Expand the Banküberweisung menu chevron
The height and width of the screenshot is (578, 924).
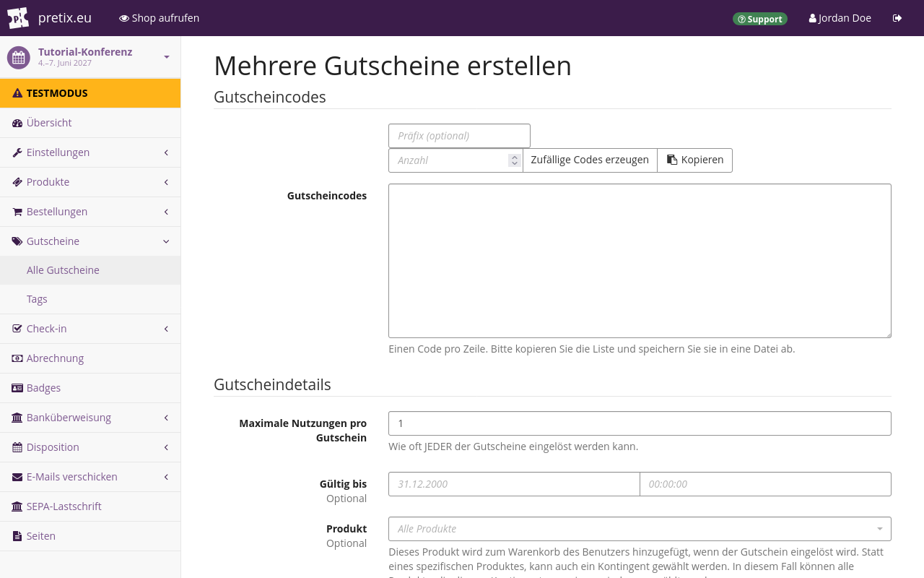(166, 418)
